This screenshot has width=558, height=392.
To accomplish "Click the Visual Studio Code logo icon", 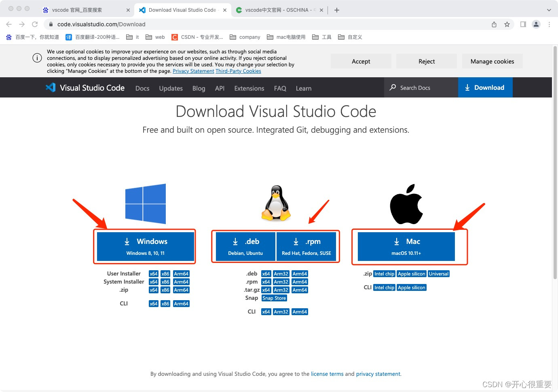I will 51,87.
